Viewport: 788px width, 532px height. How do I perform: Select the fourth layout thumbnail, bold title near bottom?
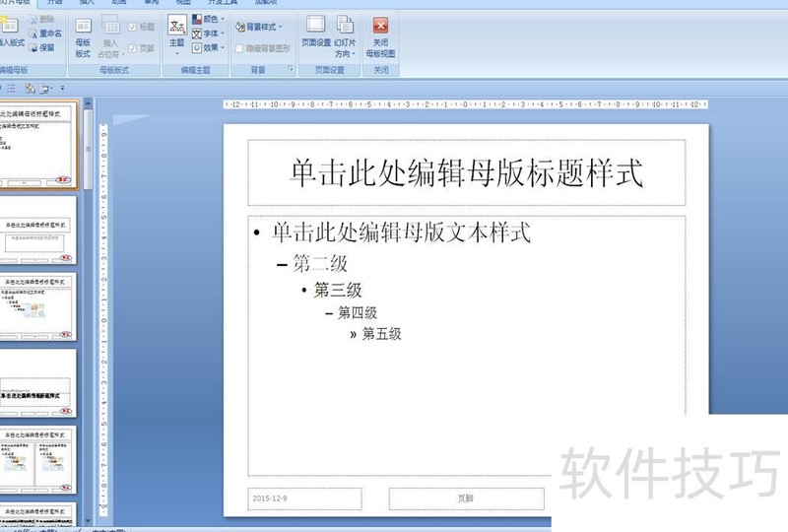click(37, 383)
